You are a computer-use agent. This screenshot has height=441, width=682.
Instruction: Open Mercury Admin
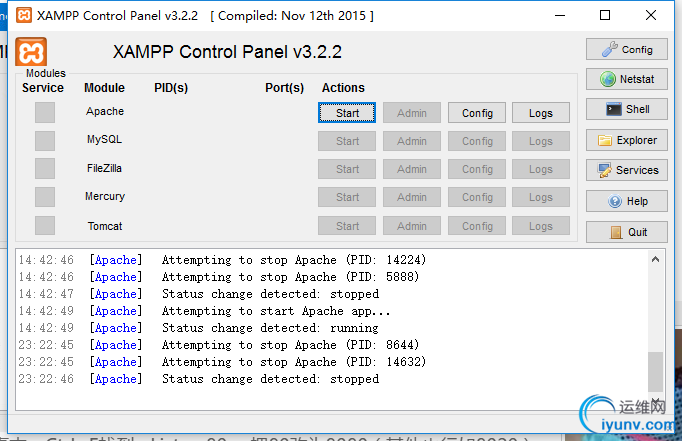[x=411, y=197]
